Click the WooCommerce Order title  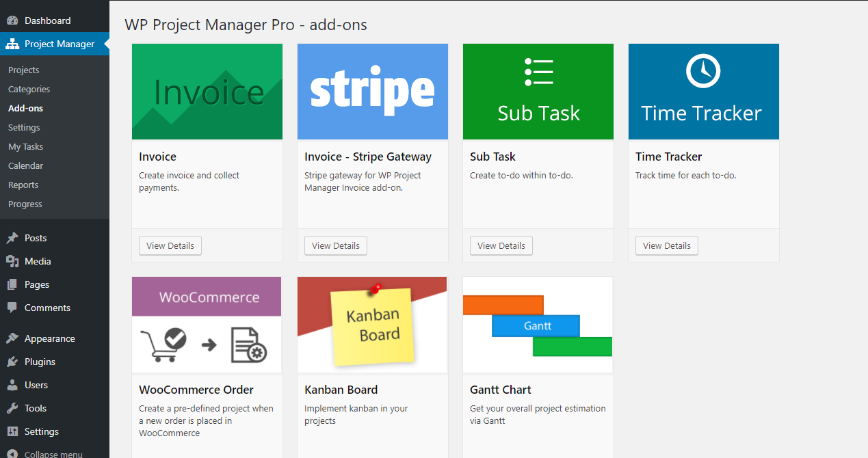coord(196,390)
